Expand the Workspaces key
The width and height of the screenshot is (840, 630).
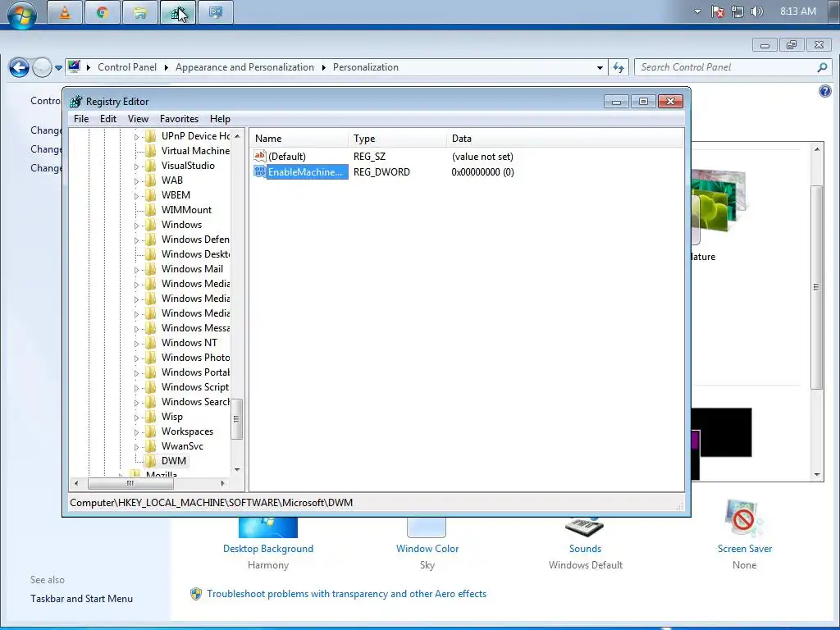coord(136,432)
